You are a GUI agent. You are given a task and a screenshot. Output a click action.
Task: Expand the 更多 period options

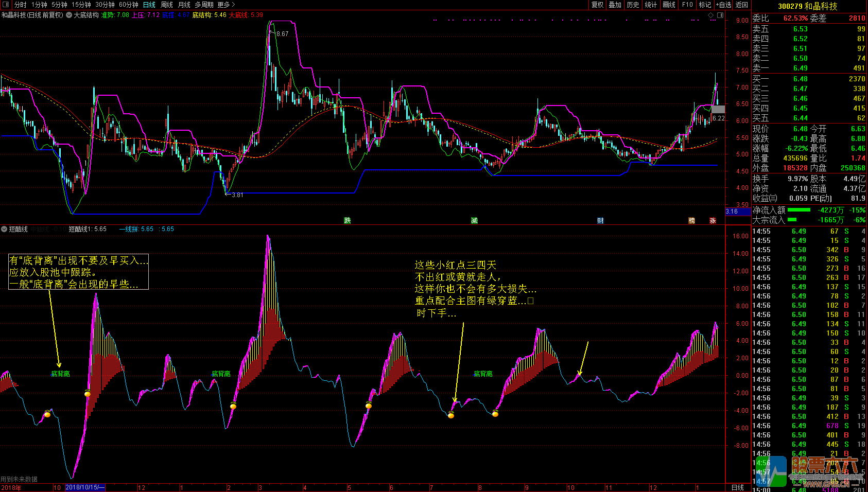pos(226,5)
